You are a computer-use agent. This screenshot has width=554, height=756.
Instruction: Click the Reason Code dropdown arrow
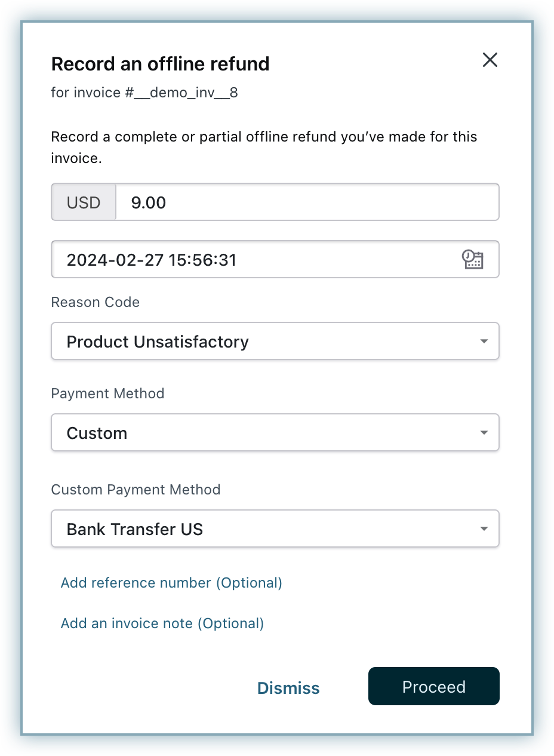(484, 342)
